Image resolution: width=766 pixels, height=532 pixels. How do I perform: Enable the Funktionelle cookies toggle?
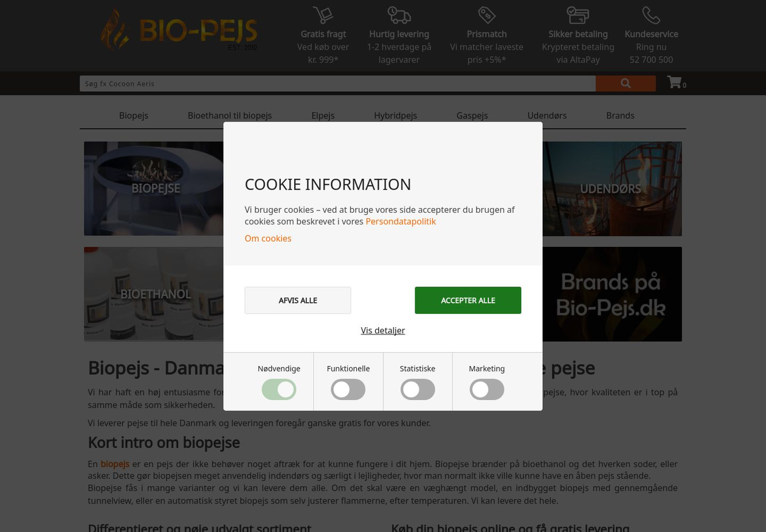[x=348, y=390]
